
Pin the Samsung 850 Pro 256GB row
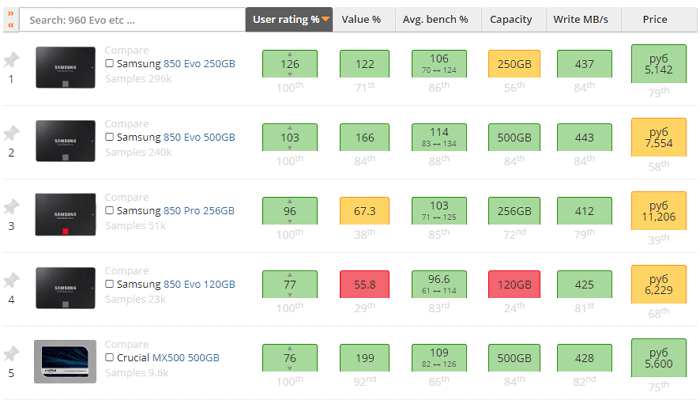pyautogui.click(x=11, y=207)
